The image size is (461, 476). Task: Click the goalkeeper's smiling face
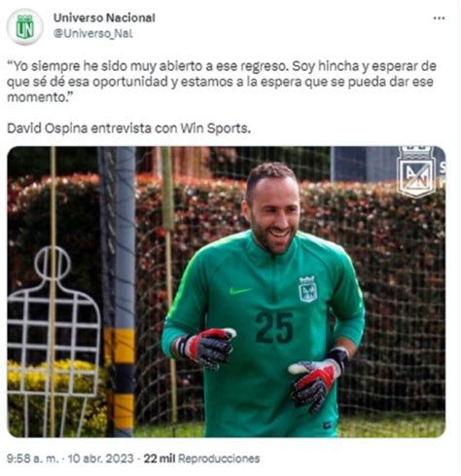click(x=274, y=218)
